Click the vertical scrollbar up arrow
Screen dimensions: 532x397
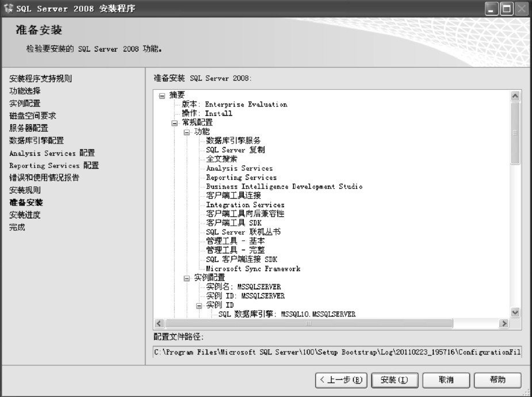coord(515,96)
